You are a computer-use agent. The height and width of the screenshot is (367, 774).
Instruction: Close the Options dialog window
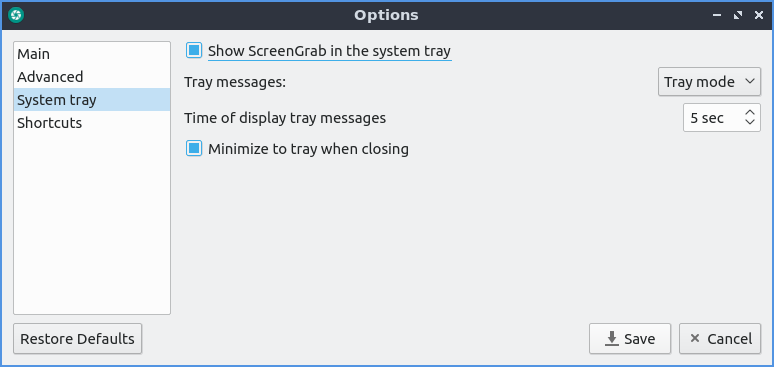click(x=759, y=15)
